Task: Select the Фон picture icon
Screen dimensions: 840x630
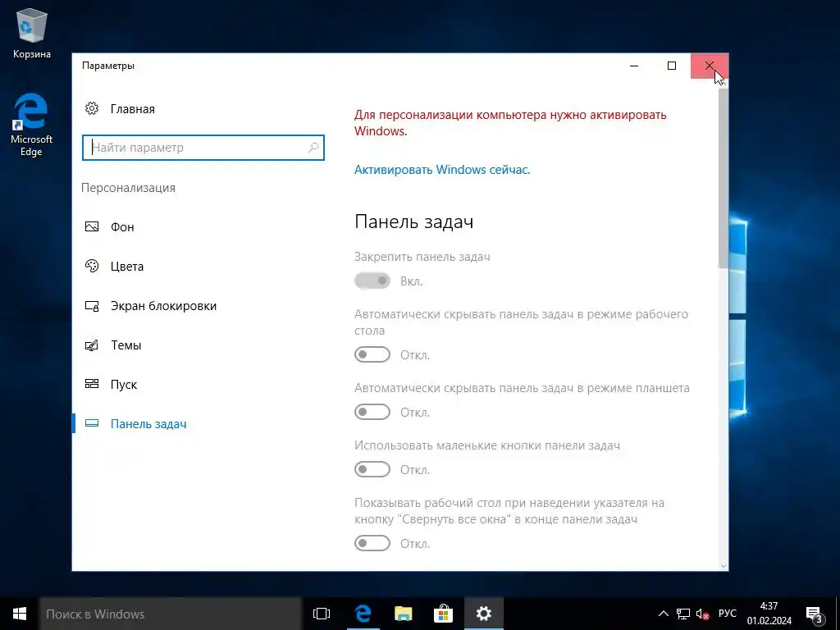Action: 92,226
